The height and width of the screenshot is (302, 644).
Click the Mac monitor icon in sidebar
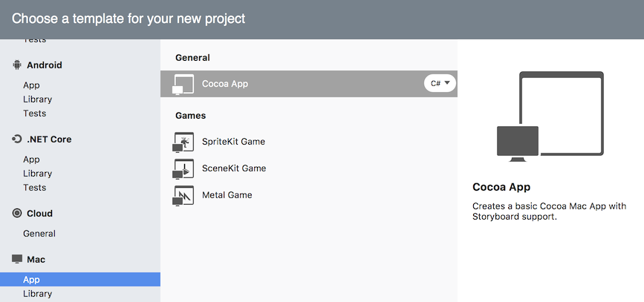click(x=17, y=259)
